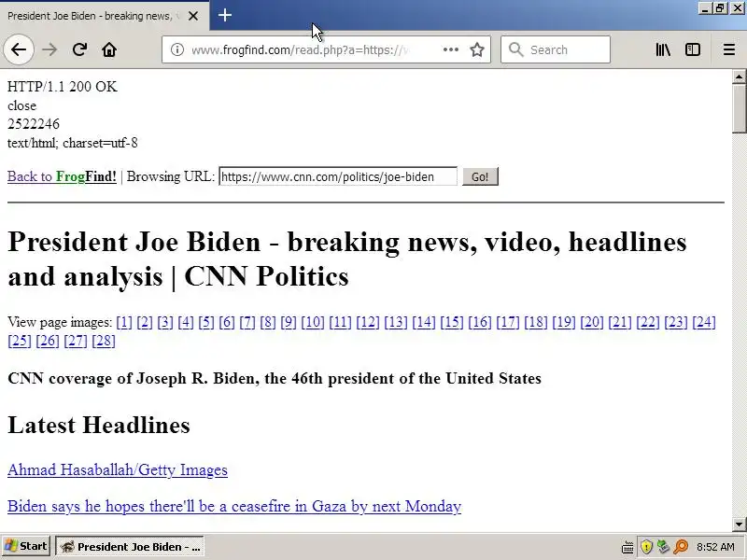Open page image link [23]

[676, 322]
